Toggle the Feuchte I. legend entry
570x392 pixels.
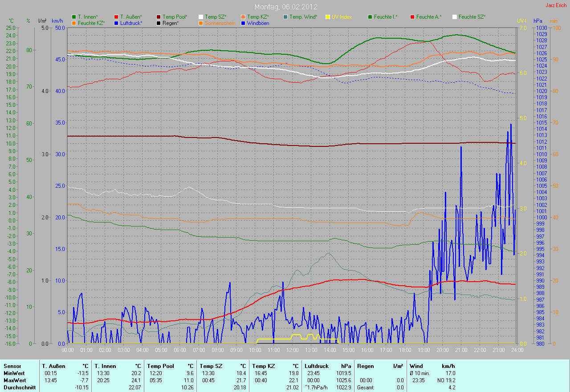click(x=386, y=17)
